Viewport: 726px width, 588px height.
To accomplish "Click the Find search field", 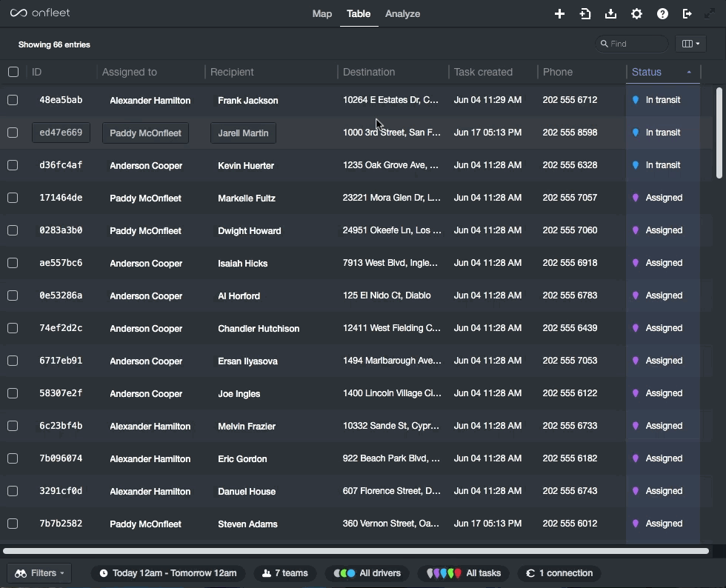I will [x=632, y=44].
